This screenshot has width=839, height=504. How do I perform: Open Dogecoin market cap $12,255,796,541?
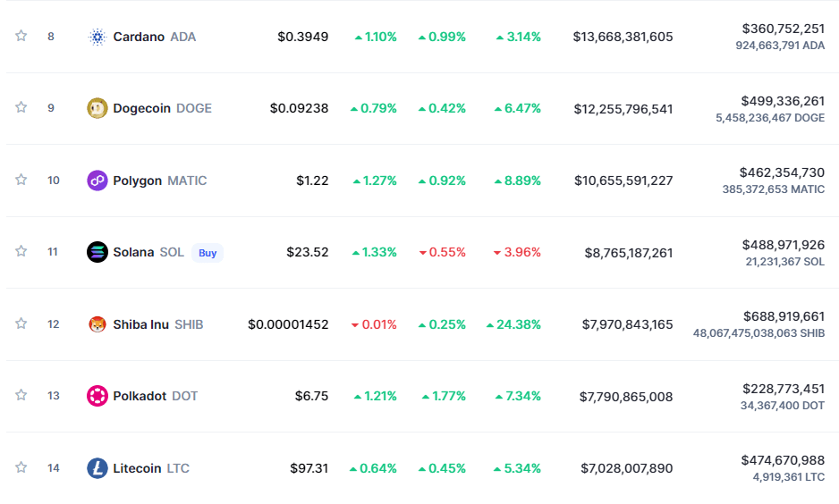click(623, 109)
